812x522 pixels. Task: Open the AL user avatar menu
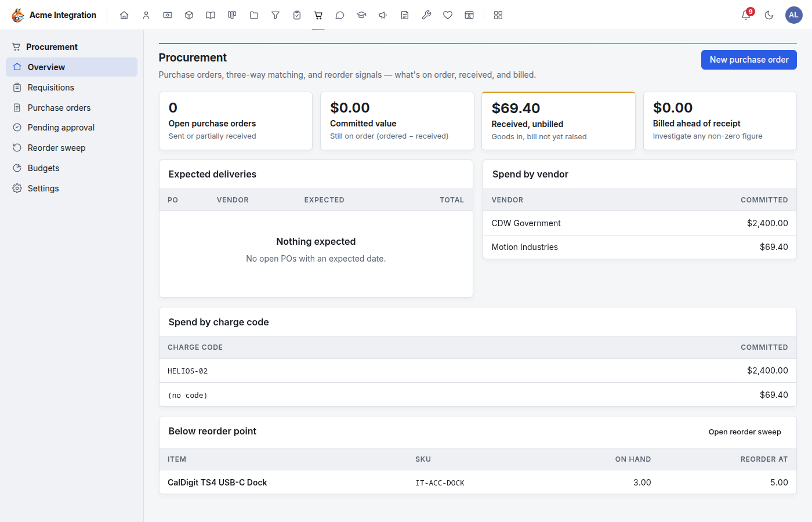click(793, 15)
